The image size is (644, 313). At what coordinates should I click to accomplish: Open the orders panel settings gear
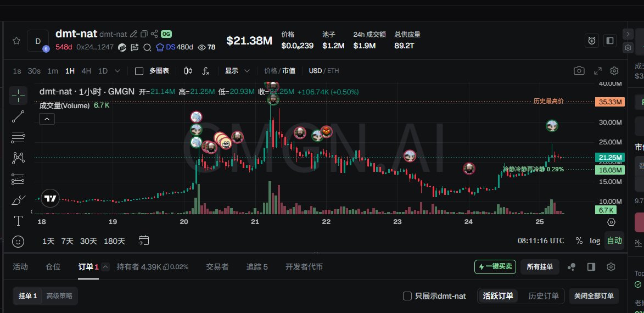(611, 267)
